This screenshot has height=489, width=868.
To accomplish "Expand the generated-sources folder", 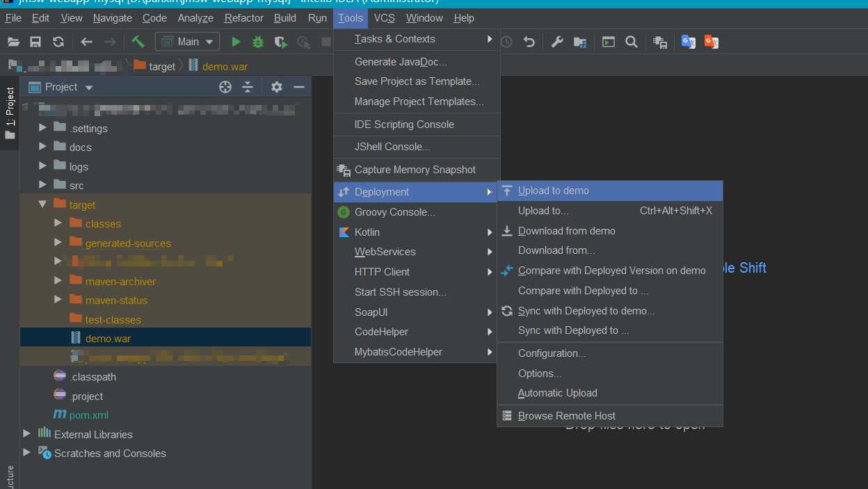I will 58,243.
